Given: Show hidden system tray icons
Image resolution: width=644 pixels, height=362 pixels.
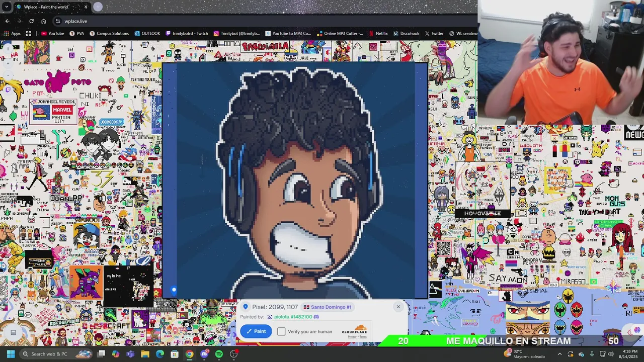Looking at the screenshot, I should 559,354.
